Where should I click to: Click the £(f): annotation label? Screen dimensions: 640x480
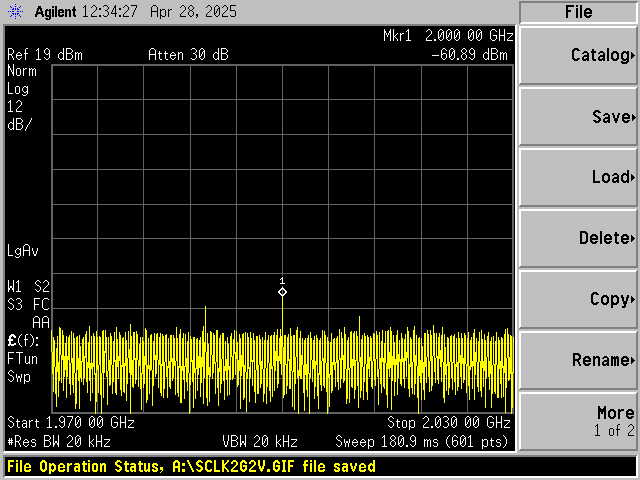[23, 341]
